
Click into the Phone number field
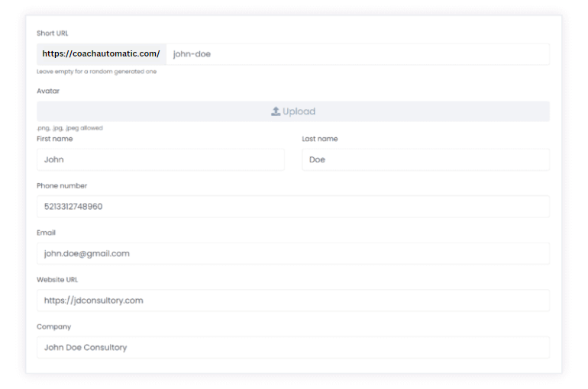(x=292, y=207)
